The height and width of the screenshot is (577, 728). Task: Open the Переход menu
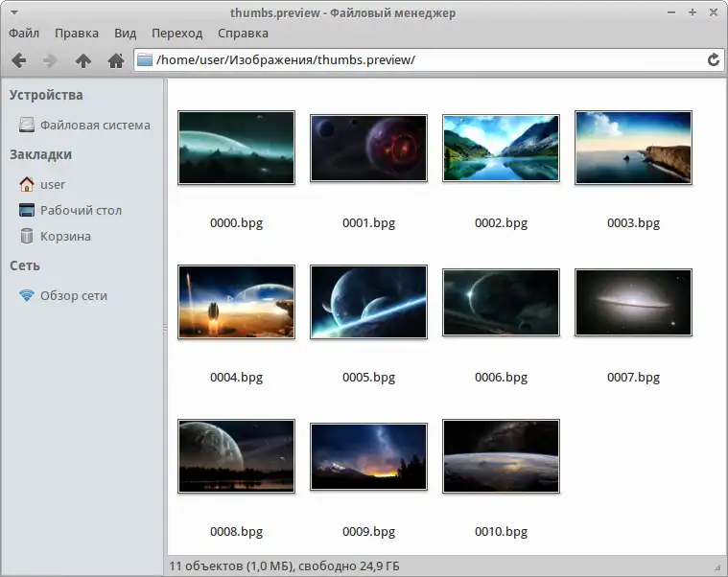point(176,34)
